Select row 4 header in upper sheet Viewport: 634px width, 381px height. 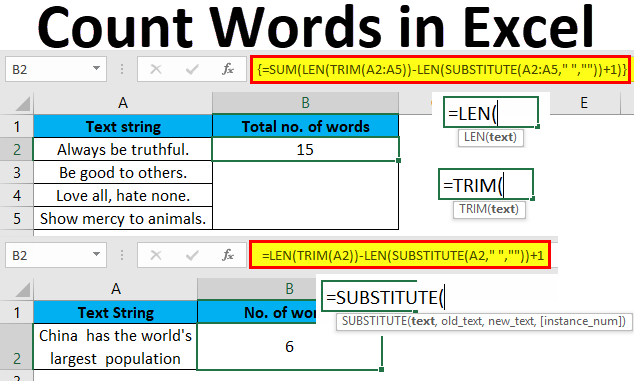(17, 196)
